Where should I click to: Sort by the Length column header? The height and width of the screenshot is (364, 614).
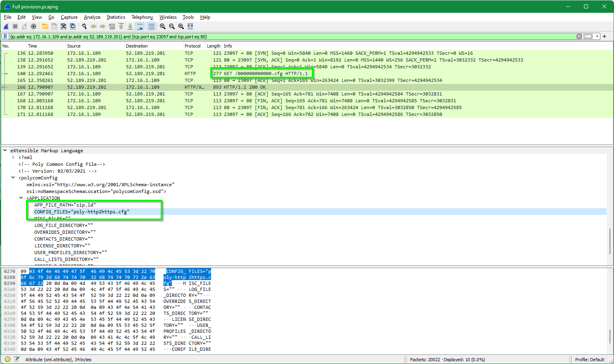214,46
